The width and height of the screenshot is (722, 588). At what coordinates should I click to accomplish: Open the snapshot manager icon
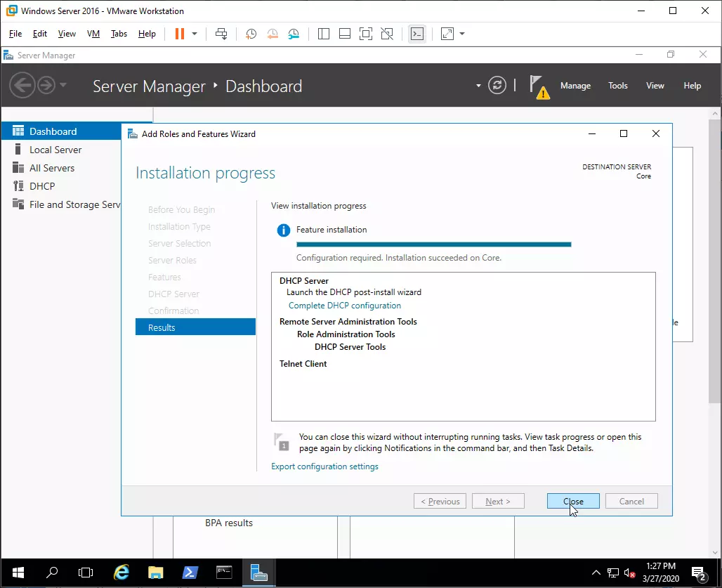[294, 34]
